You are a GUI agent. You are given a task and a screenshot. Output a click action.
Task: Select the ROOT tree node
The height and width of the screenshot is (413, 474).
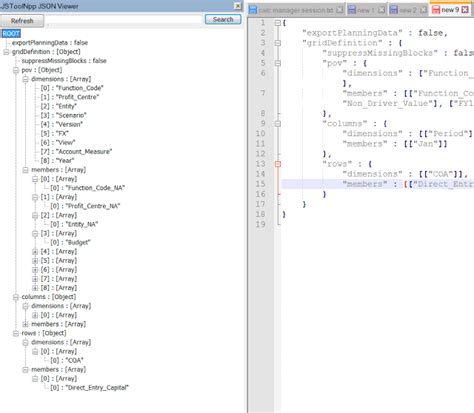[11, 33]
